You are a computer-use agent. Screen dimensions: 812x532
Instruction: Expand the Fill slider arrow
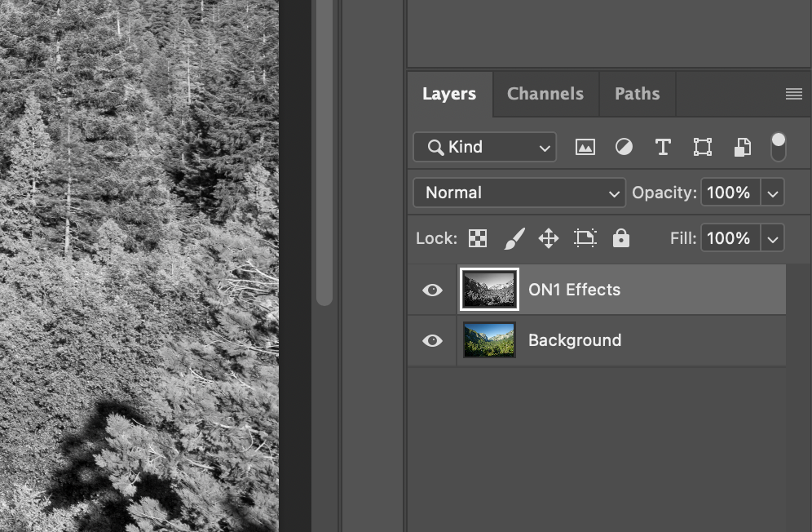[x=773, y=238]
